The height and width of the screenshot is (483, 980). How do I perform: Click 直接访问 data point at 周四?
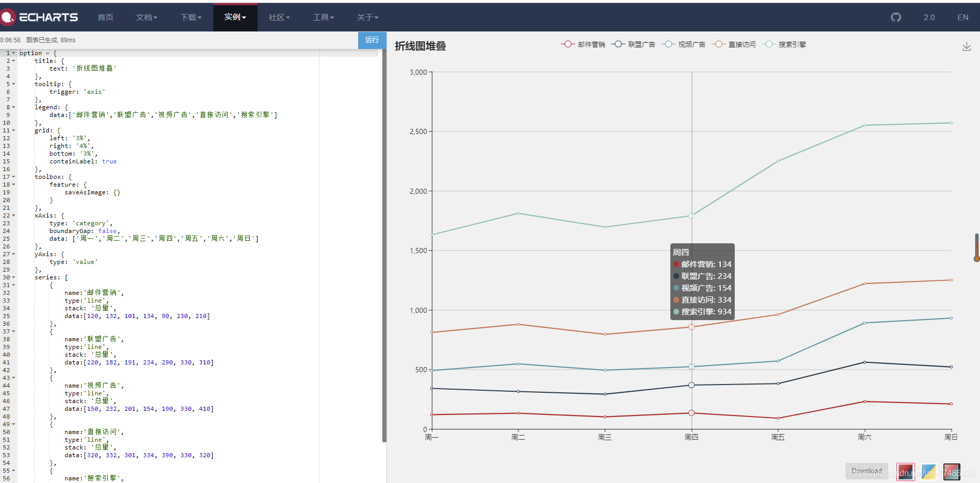pyautogui.click(x=691, y=327)
